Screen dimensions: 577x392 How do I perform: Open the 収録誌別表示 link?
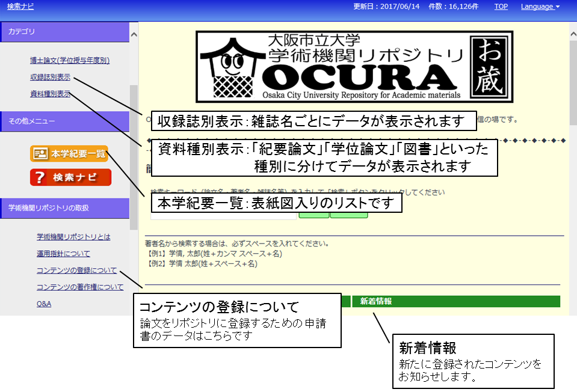50,77
